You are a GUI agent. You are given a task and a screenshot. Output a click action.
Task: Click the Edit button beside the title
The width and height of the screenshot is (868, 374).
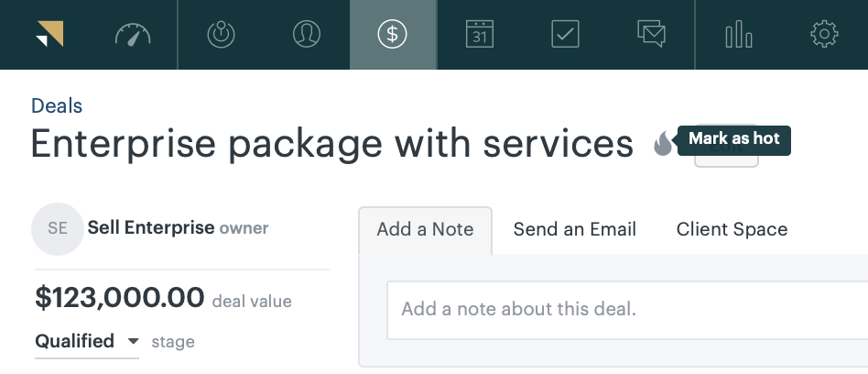point(726,146)
